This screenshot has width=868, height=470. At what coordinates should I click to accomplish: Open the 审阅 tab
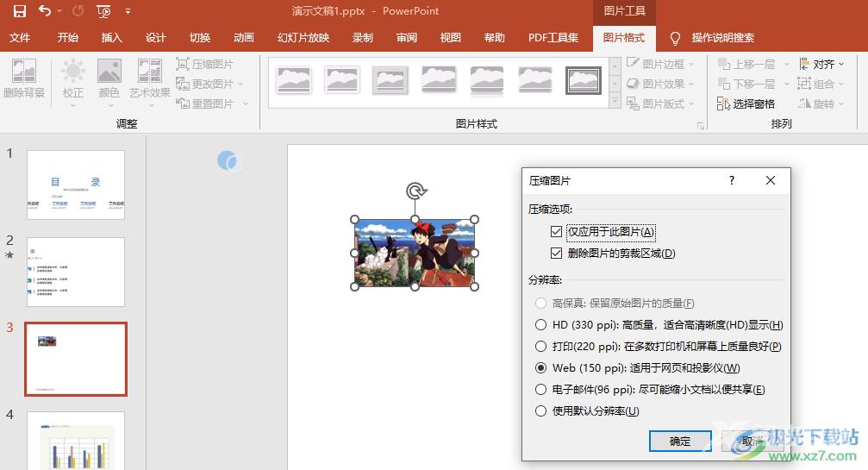coord(406,38)
